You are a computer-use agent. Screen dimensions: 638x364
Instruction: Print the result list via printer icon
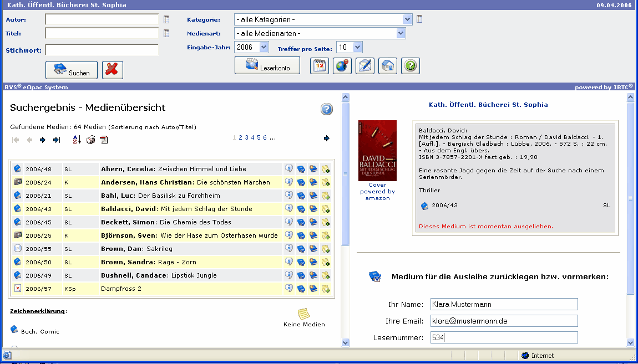(x=90, y=140)
